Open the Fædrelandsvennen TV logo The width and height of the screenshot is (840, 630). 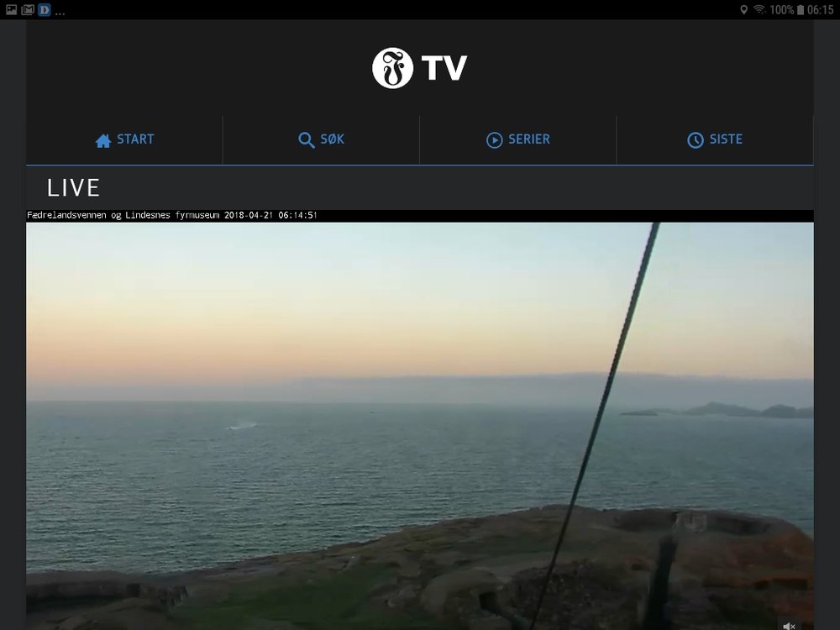click(x=419, y=68)
